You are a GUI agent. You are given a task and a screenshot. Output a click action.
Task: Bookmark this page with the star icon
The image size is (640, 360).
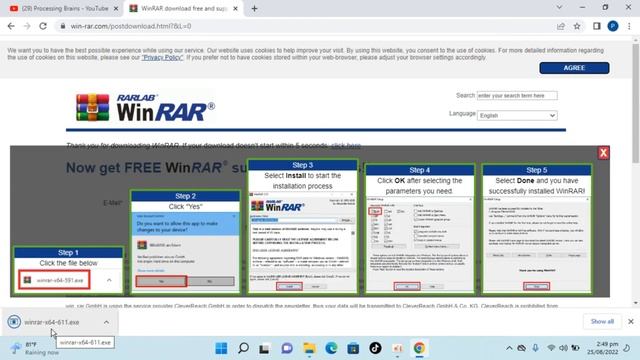pyautogui.click(x=577, y=26)
